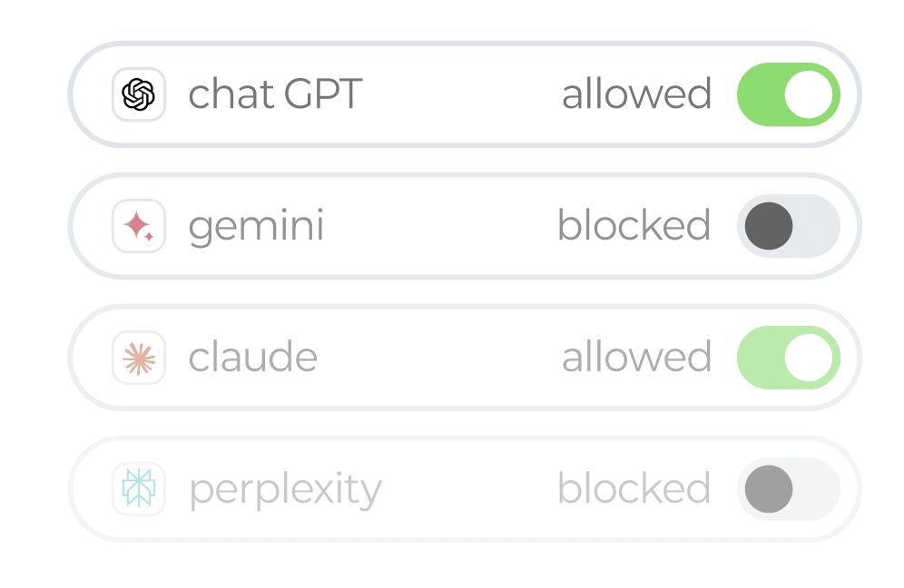Image resolution: width=904 pixels, height=588 pixels.
Task: Enable the perplexity toggle
Action: coord(787,488)
